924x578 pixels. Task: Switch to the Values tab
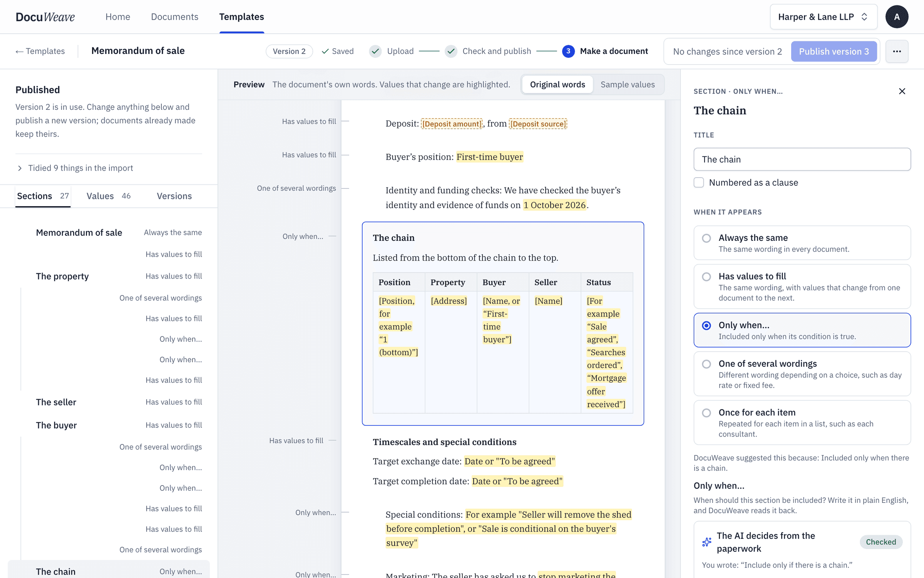pyautogui.click(x=109, y=196)
